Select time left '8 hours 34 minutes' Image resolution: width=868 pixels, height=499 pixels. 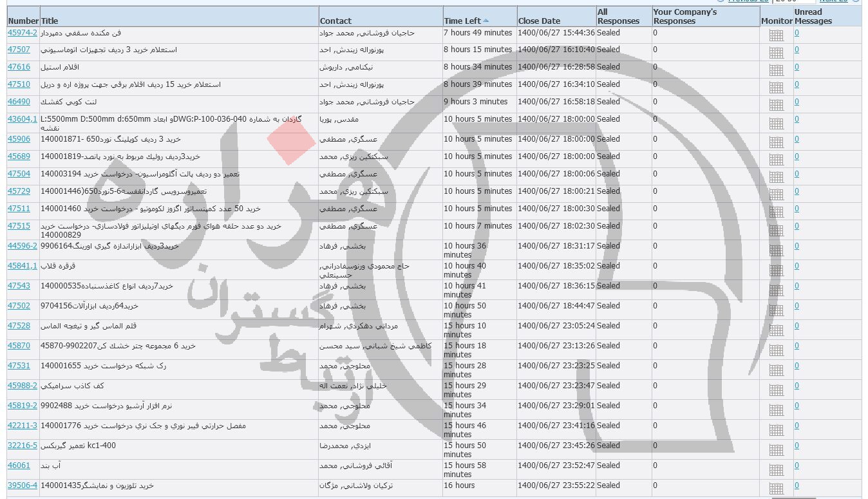tap(478, 67)
